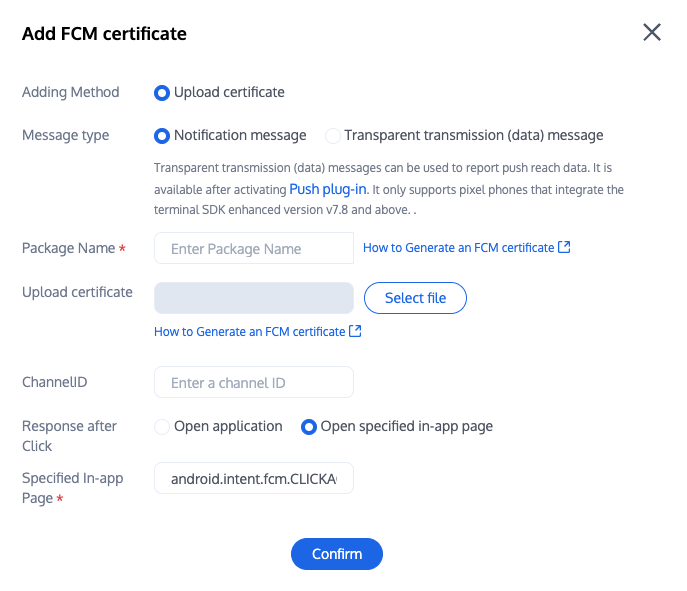Click external-link icon below Select file button

click(x=355, y=331)
